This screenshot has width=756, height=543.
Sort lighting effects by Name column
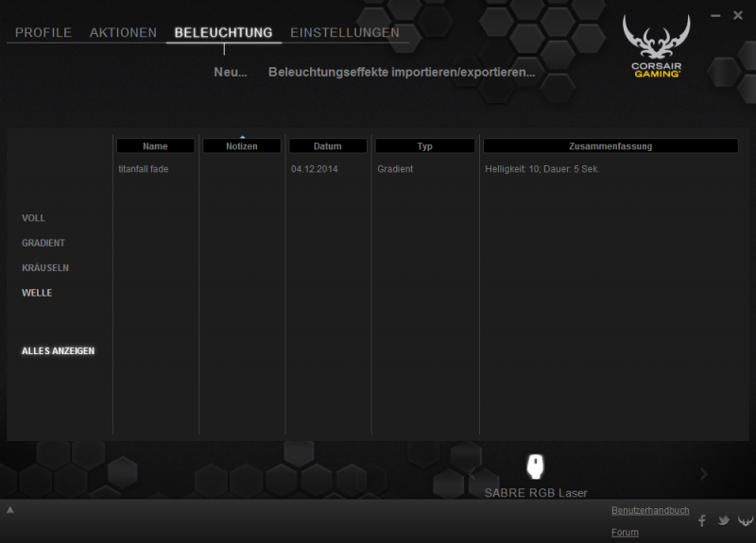tap(155, 146)
